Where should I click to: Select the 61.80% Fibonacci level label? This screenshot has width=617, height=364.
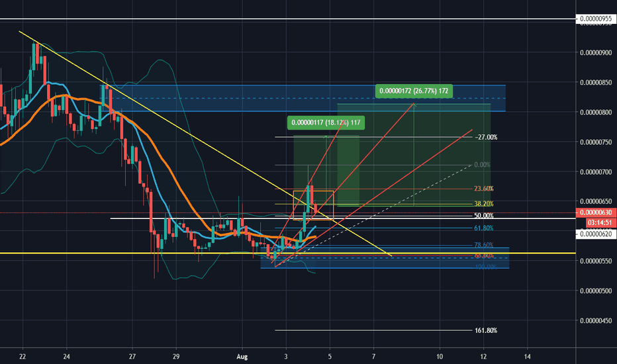point(484,228)
